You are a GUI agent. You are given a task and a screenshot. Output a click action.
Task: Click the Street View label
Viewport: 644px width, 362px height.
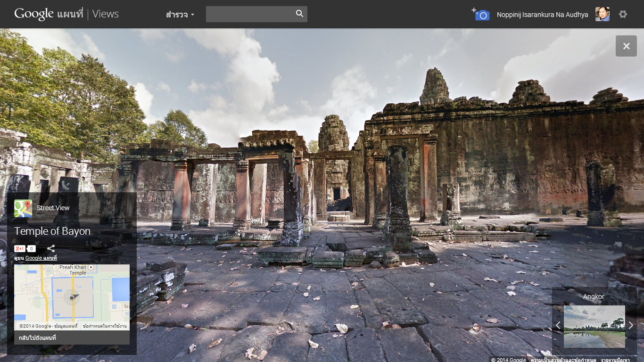pyautogui.click(x=53, y=208)
